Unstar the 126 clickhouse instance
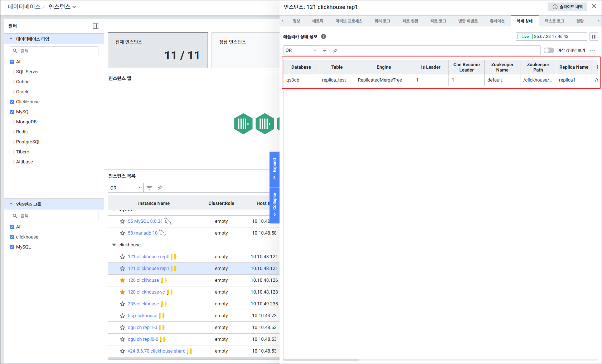This screenshot has height=364, width=602. pyautogui.click(x=122, y=280)
